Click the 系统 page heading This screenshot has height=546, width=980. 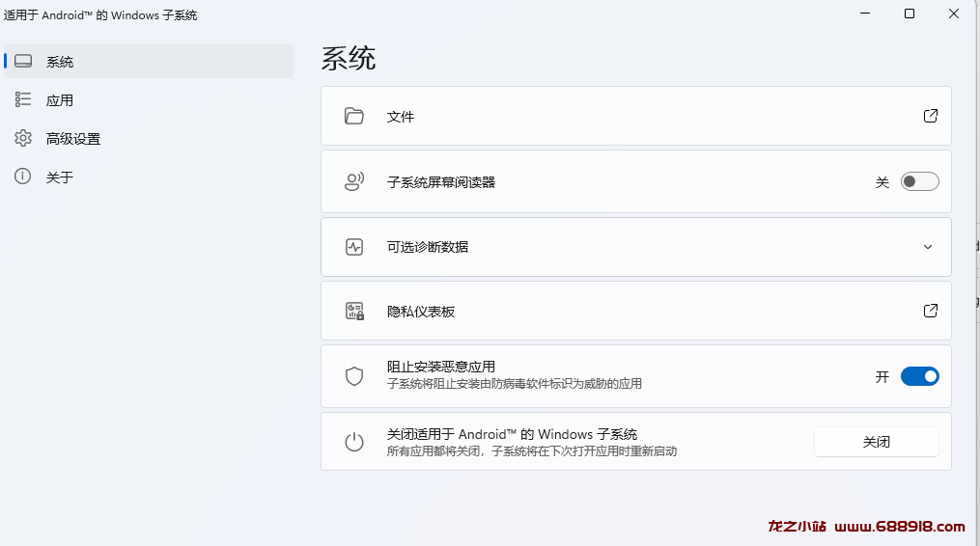(x=349, y=59)
